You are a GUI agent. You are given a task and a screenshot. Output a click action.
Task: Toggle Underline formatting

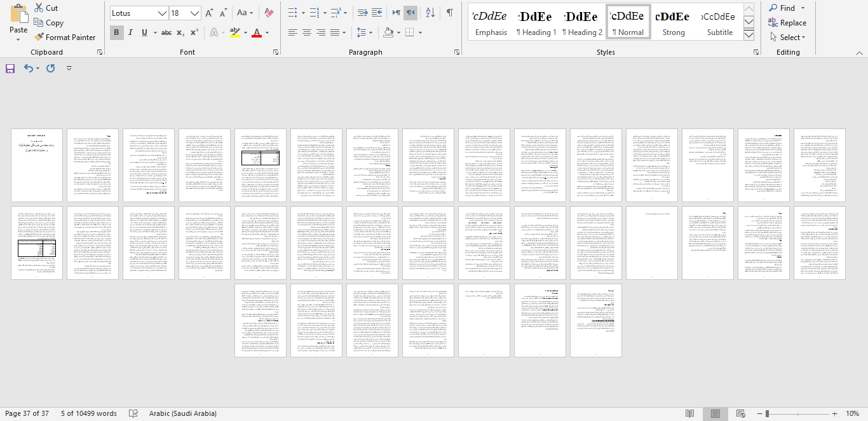tap(145, 32)
